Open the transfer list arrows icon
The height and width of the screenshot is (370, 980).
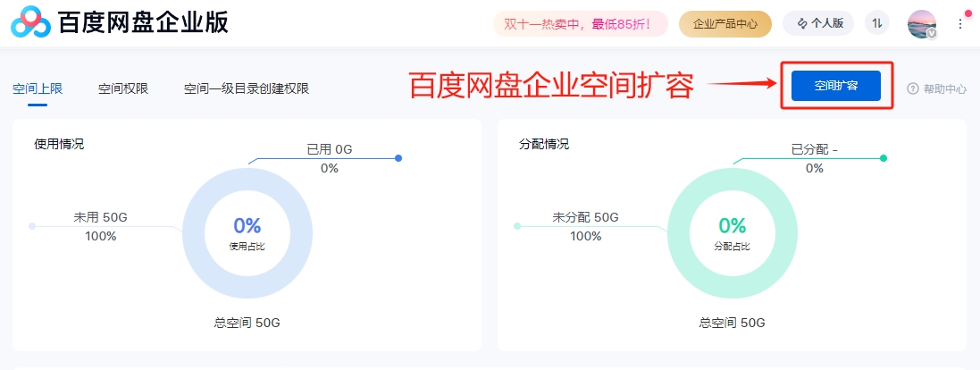[877, 23]
